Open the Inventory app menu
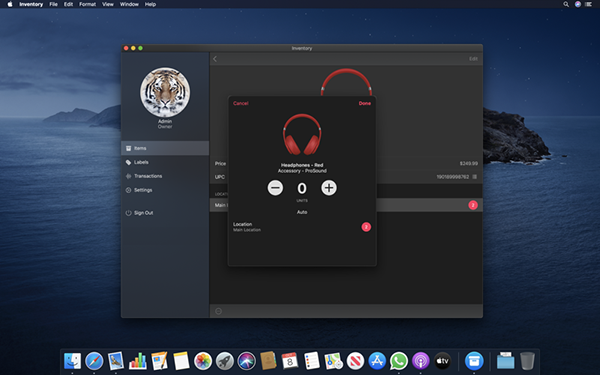This screenshot has height=375, width=600. (31, 4)
